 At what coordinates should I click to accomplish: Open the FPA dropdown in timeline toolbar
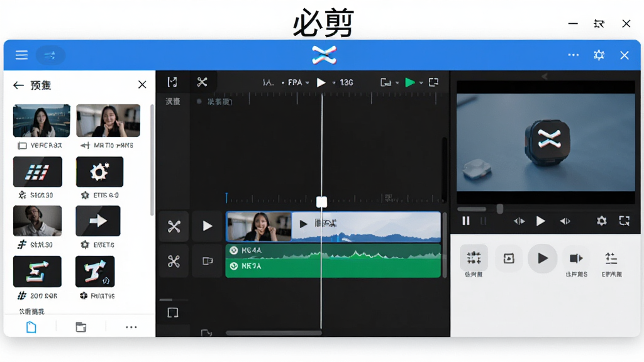tap(297, 82)
